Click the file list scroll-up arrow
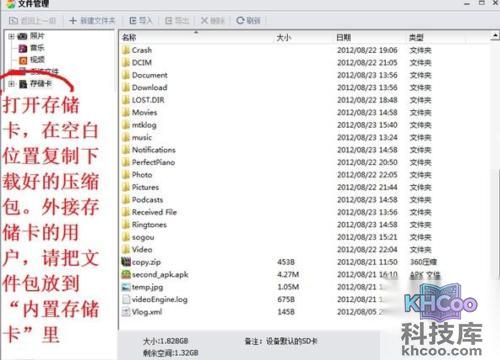The width and height of the screenshot is (500, 360). (495, 35)
